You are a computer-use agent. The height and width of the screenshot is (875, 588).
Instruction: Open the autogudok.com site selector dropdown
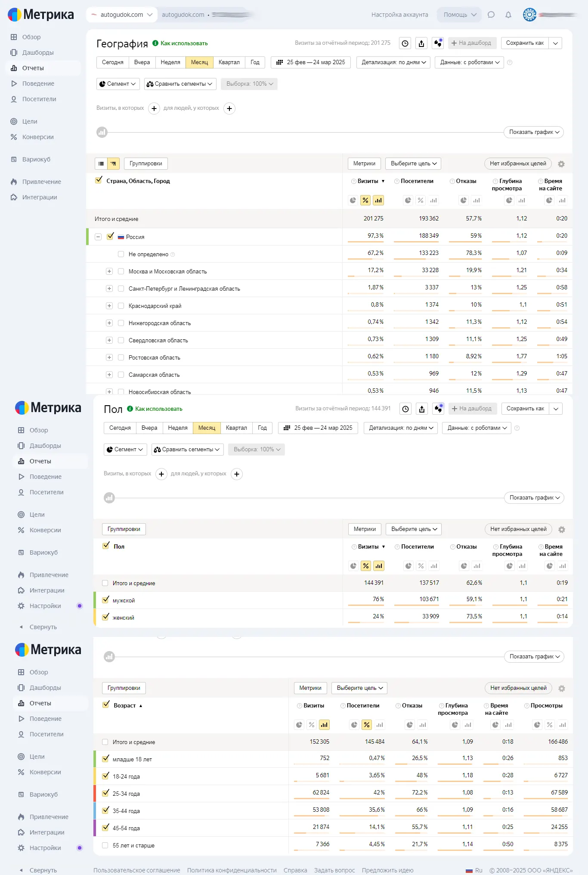tap(121, 15)
